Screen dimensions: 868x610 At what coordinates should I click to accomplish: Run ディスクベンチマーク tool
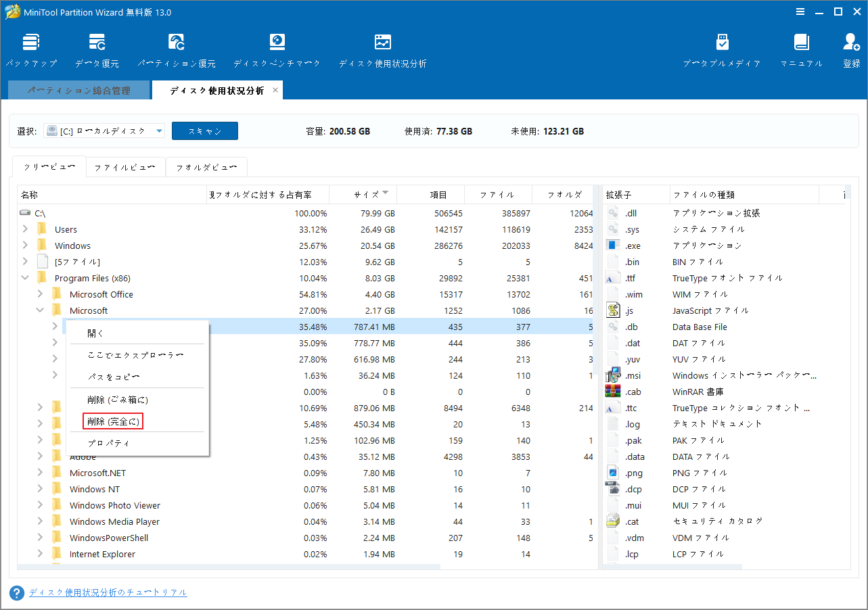coord(277,49)
